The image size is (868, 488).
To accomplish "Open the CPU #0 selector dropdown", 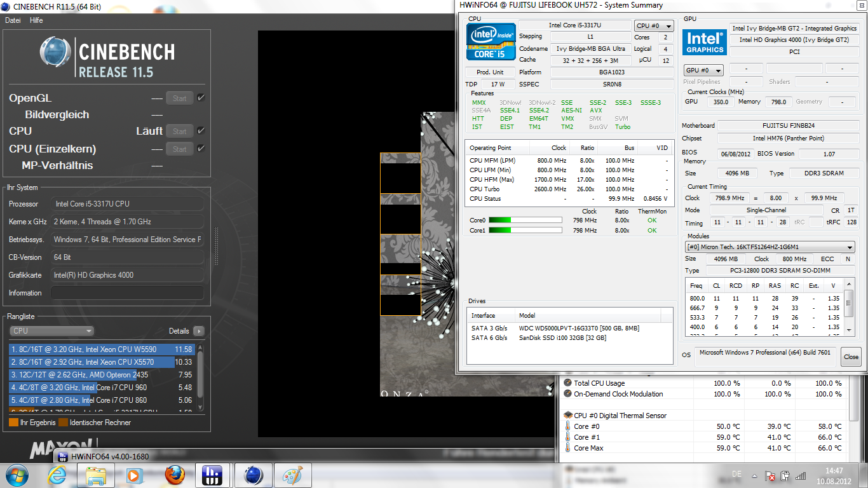I will coord(654,26).
